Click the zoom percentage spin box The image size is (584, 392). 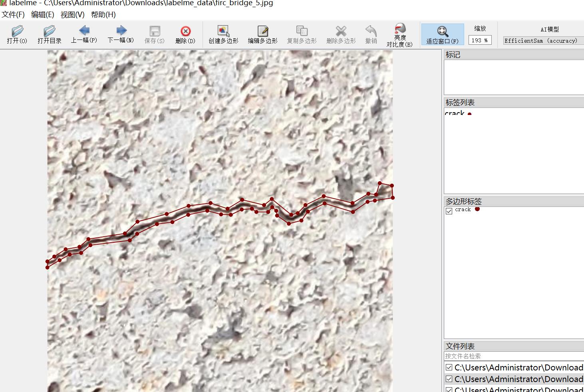(479, 40)
